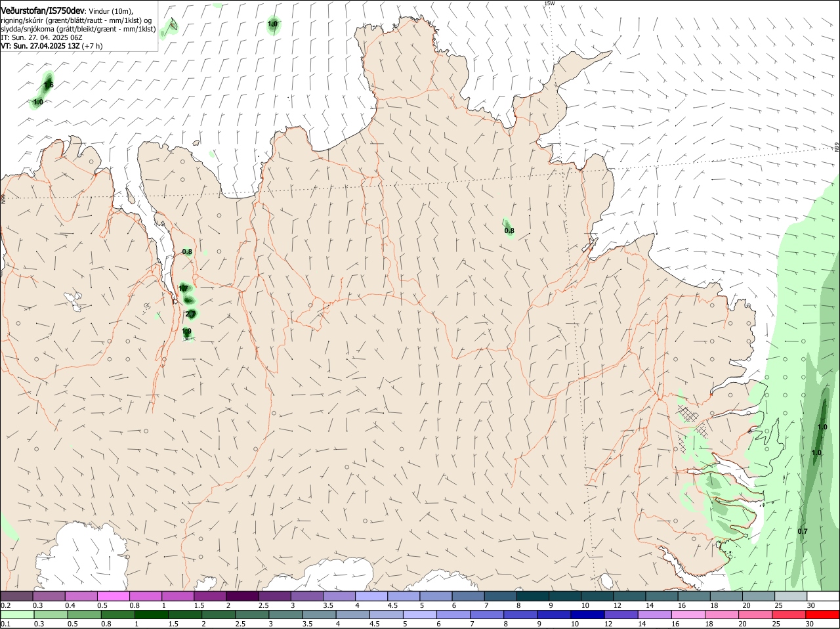
Task: Click the 0.1 value in the rain legend
Action: pyautogui.click(x=5, y=624)
